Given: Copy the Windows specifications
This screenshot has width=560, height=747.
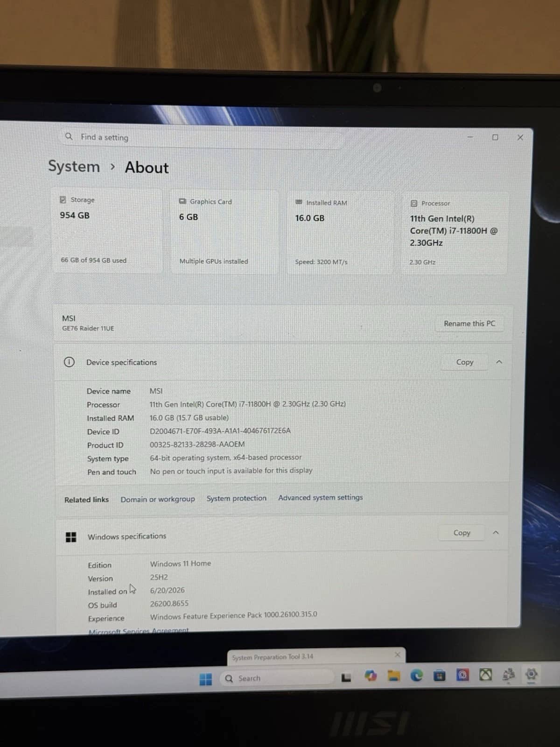Looking at the screenshot, I should pyautogui.click(x=462, y=533).
